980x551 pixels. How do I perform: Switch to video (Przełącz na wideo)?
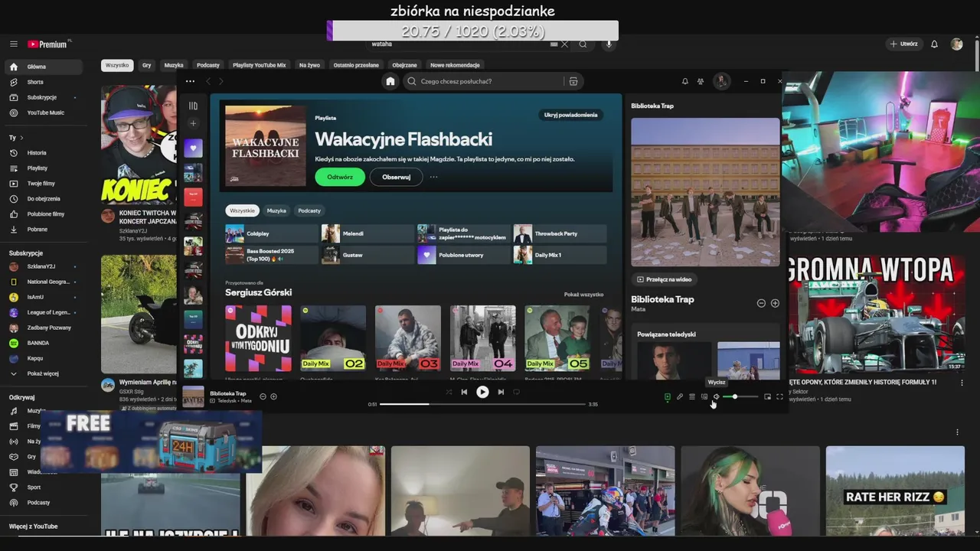tap(664, 279)
